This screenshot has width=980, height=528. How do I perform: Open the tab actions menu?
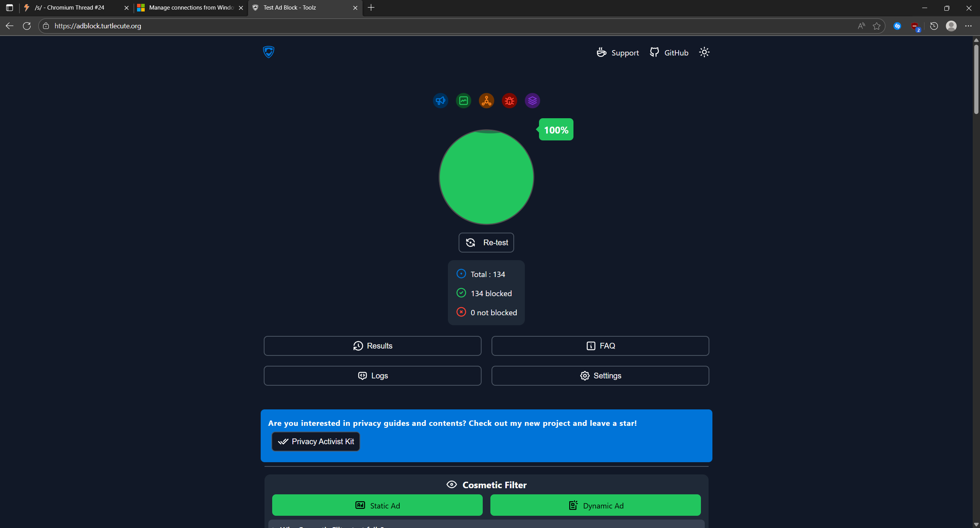point(10,8)
